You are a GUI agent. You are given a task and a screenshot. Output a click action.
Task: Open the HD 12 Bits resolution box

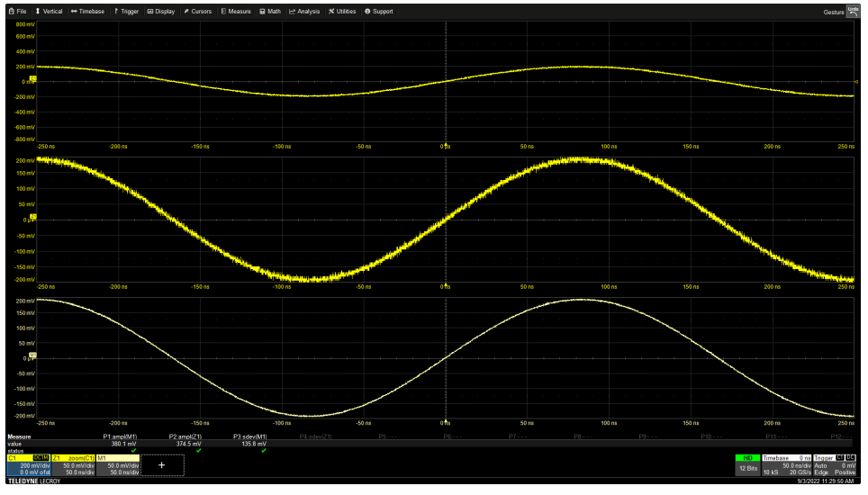(747, 465)
